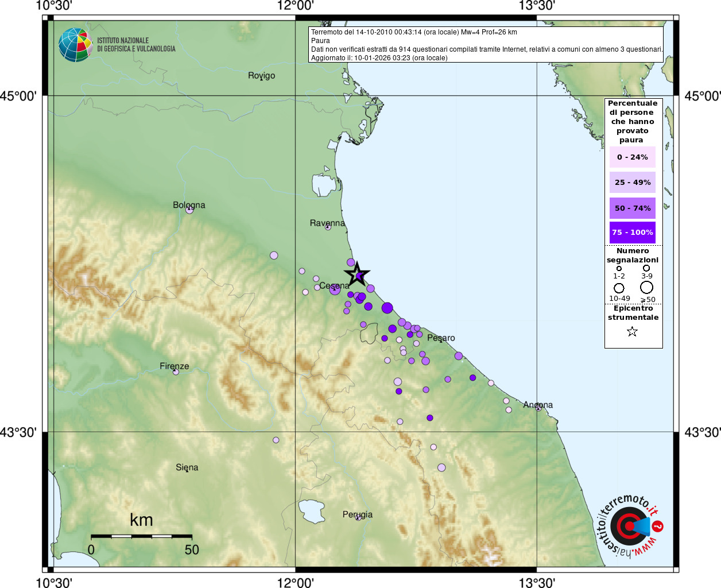This screenshot has width=721, height=588.
Task: Pick the 75 - 100% legend swatch
Action: click(632, 233)
